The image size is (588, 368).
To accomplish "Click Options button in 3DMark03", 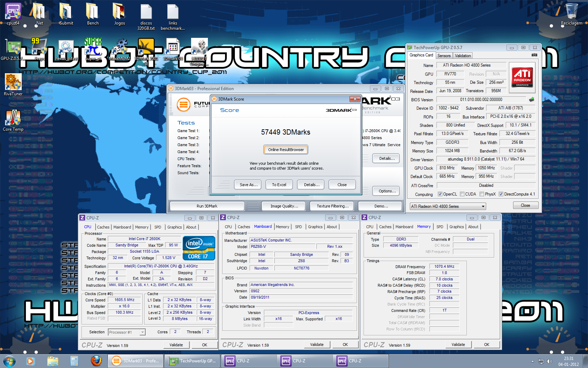I will 386,191.
